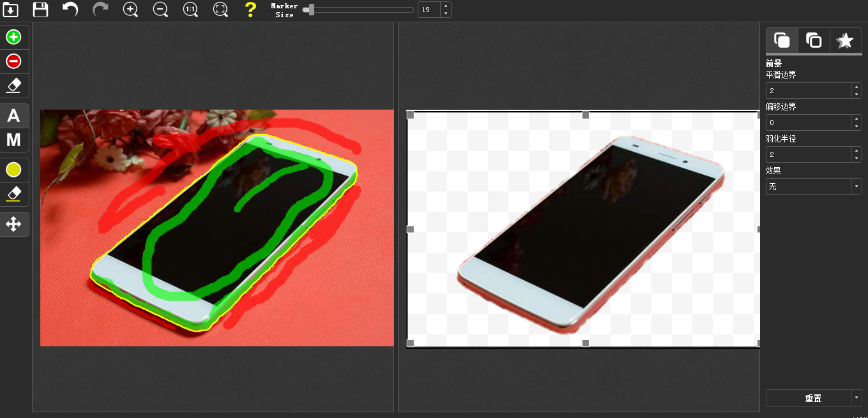Open the 效果 dropdown showing 无

coord(814,186)
